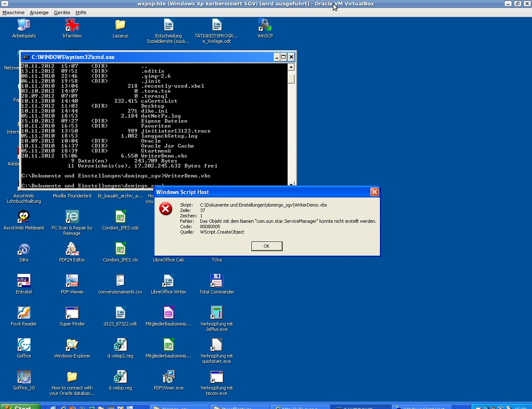Open the Lazarus folder icon
This screenshot has height=409, width=532.
pyautogui.click(x=120, y=25)
